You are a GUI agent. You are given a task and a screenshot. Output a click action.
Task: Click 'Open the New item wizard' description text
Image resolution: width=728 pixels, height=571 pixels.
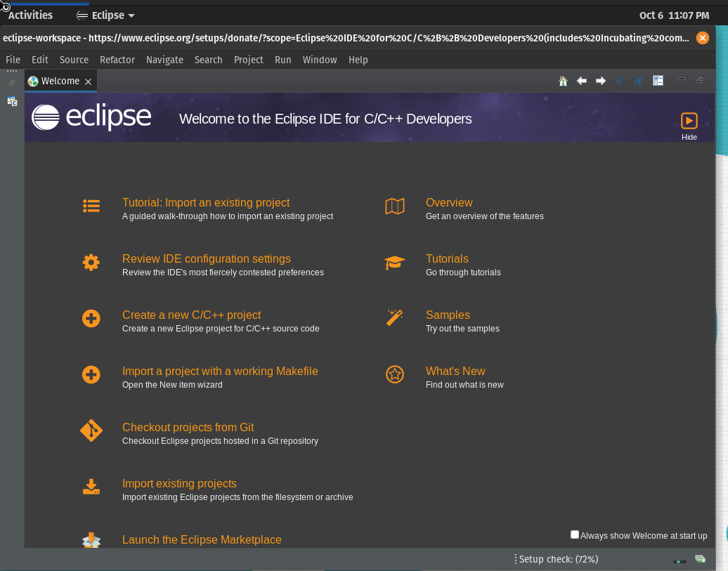(172, 385)
